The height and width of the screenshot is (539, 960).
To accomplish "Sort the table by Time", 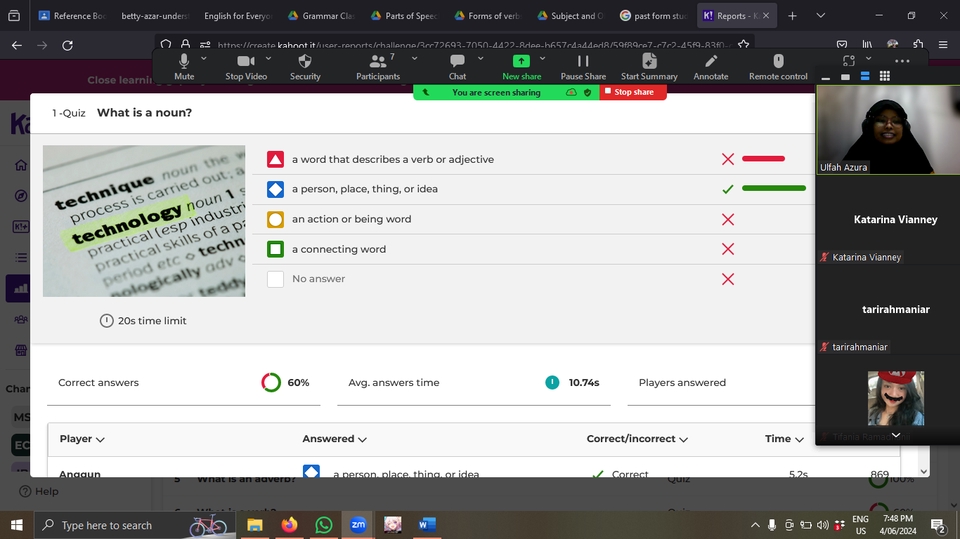I will [784, 439].
